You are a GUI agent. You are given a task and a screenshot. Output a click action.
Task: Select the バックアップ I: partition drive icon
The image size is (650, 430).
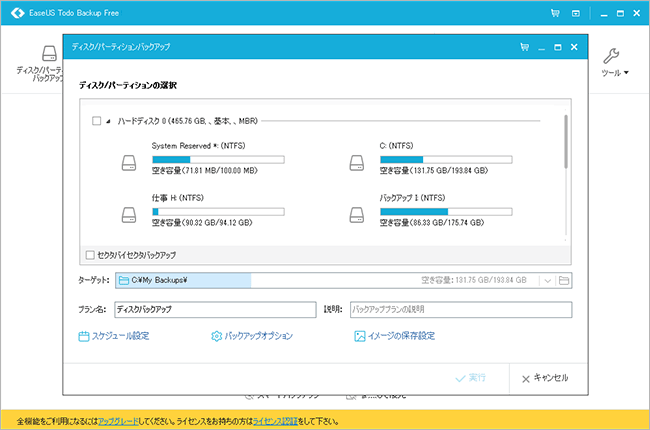point(357,215)
